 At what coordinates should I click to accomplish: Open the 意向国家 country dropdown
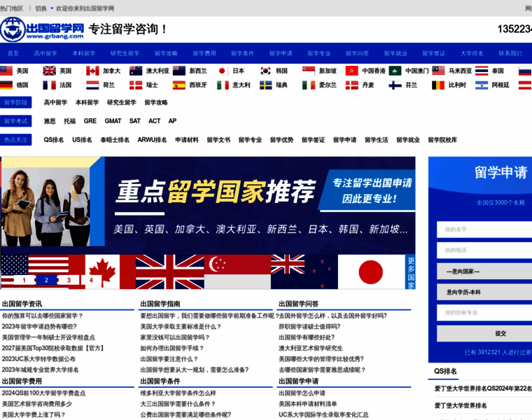pos(484,271)
